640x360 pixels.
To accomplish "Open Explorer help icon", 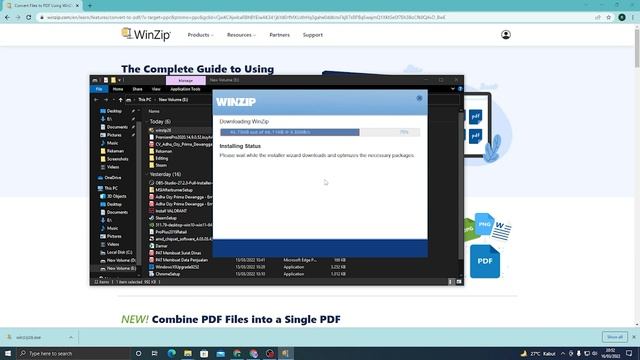I will click(460, 89).
